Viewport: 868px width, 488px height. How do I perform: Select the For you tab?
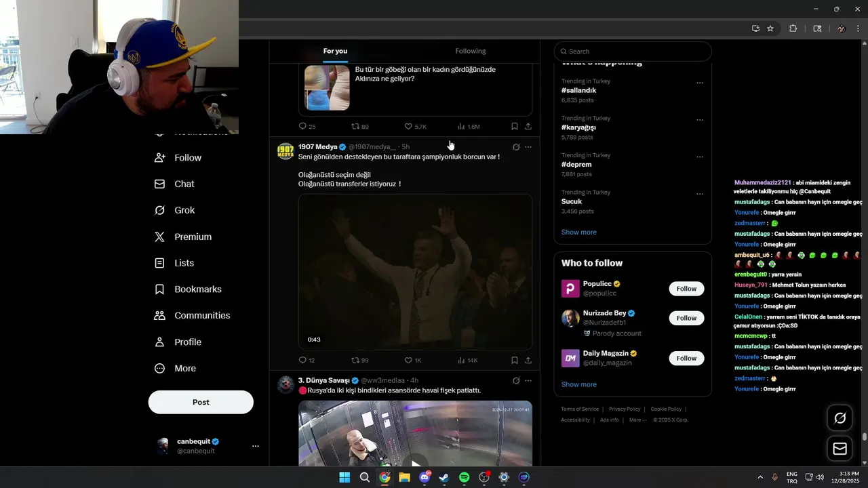335,52
